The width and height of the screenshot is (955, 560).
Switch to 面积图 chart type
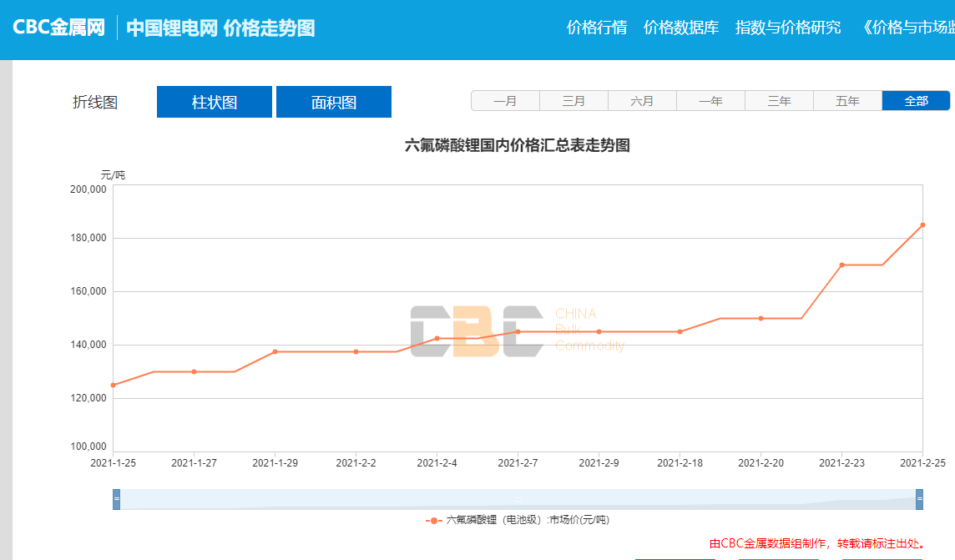point(334,102)
